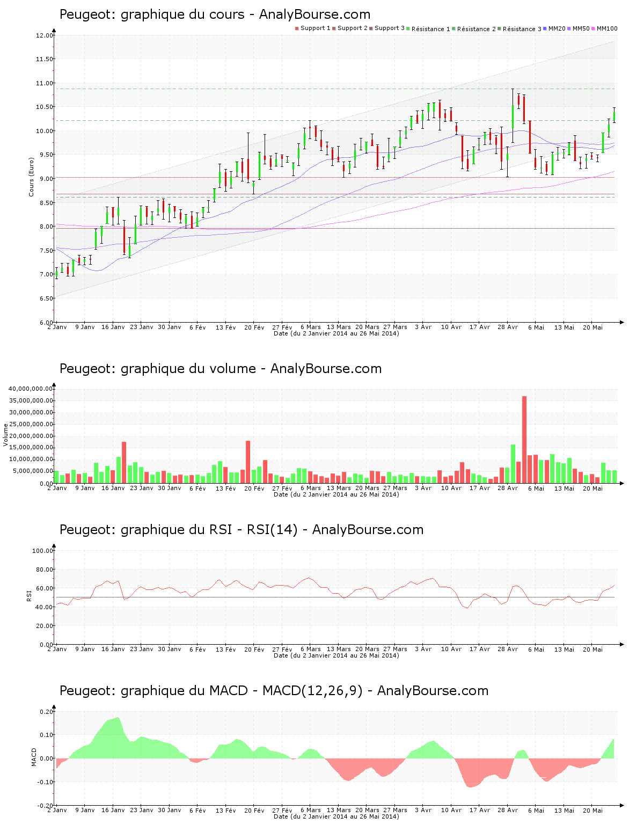Image resolution: width=644 pixels, height=832 pixels.
Task: Click the 'graphique du MACD - MACD(12,26,9)' title
Action: click(x=242, y=691)
